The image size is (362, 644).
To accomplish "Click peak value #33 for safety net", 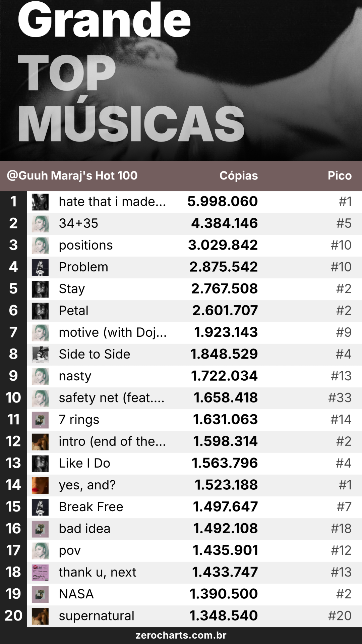I will (x=340, y=397).
